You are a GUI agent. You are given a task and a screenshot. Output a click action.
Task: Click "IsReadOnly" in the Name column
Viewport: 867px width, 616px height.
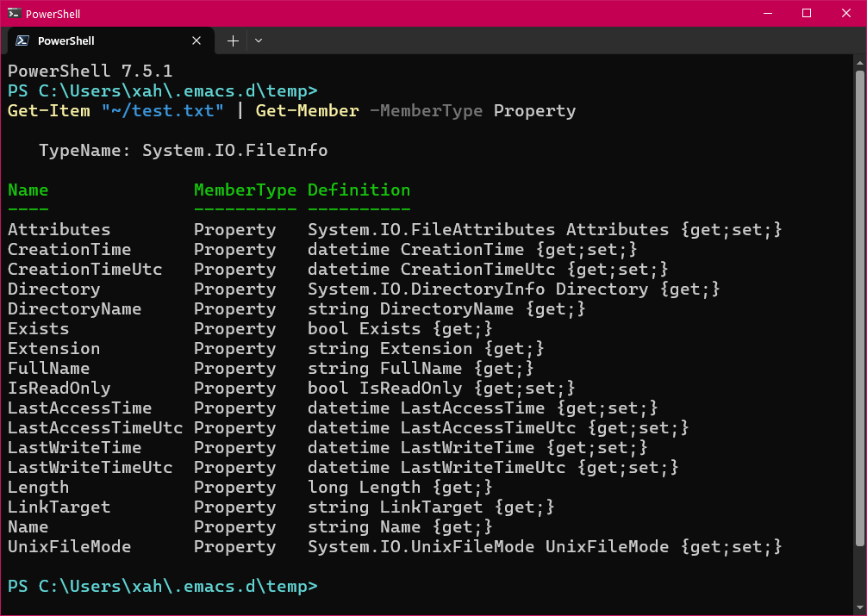59,389
